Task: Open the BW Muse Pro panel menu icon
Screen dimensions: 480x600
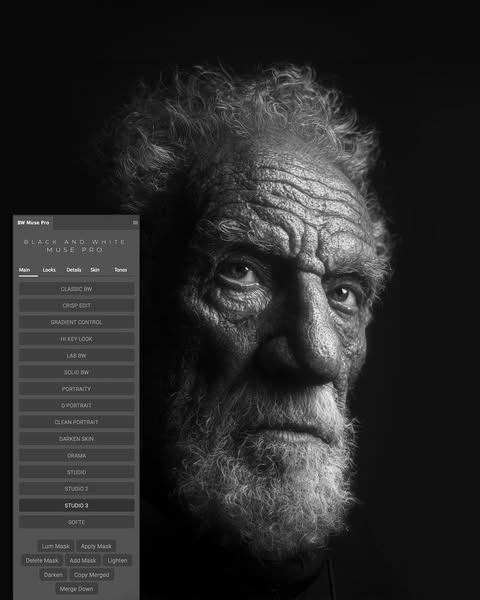Action: (135, 222)
